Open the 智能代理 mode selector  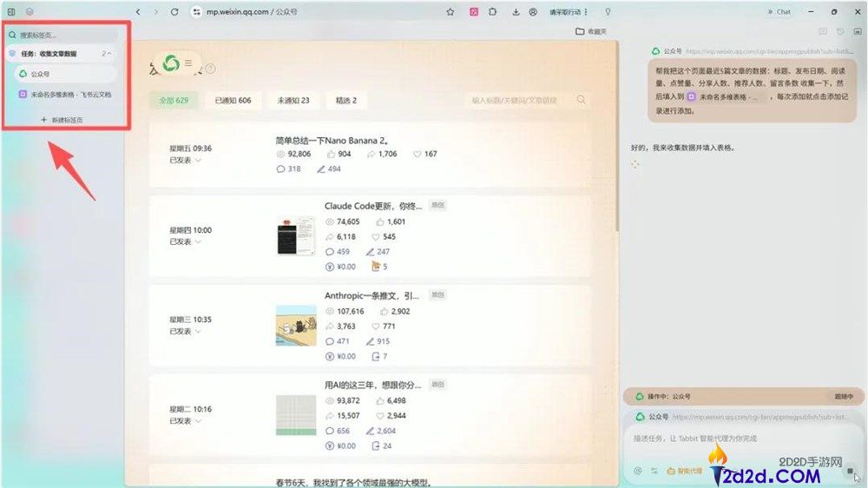[x=685, y=471]
